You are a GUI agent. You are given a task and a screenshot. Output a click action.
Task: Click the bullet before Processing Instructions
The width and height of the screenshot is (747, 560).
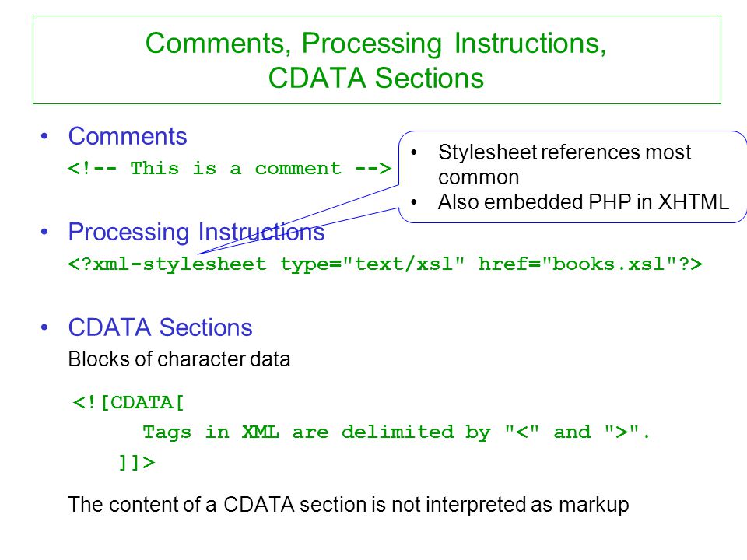click(44, 233)
